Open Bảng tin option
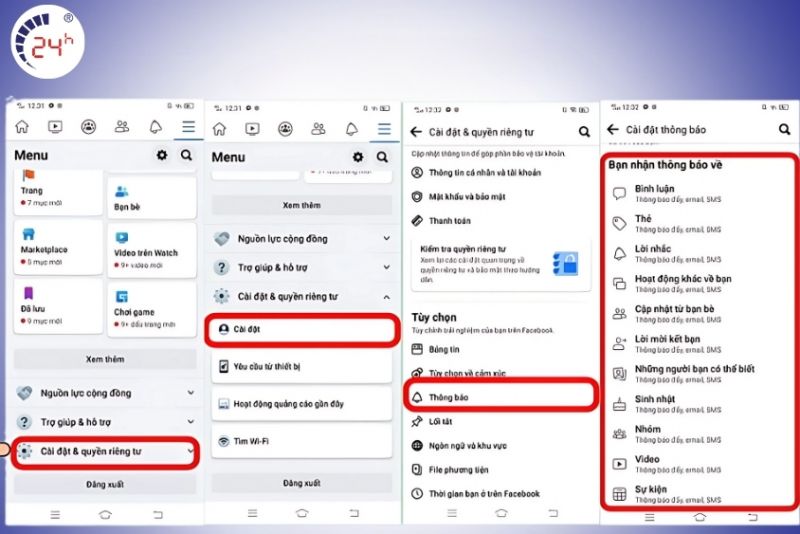 500,349
